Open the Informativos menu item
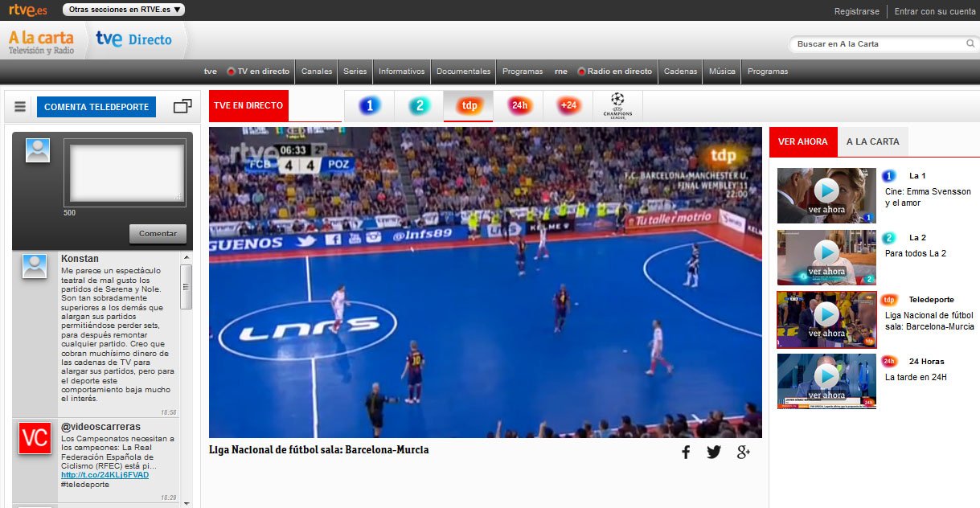This screenshot has width=980, height=508. pyautogui.click(x=401, y=72)
